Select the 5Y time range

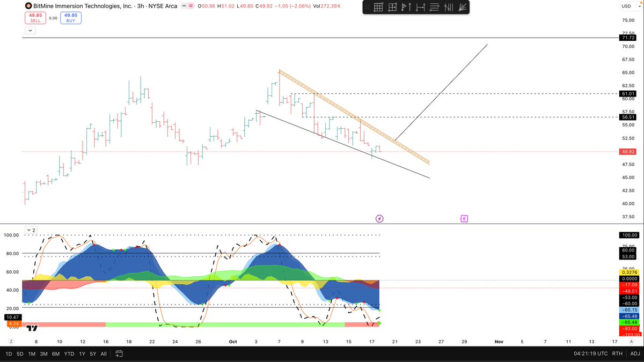tap(92, 354)
